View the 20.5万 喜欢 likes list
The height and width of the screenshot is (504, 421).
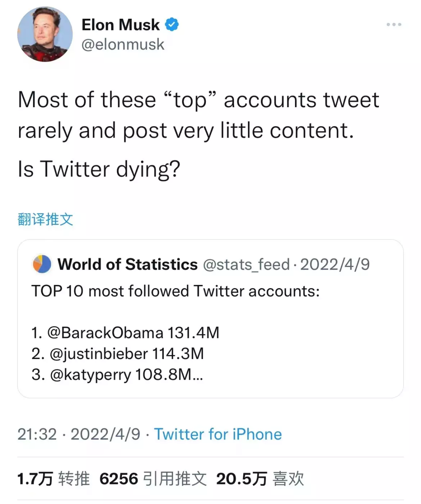click(x=260, y=479)
